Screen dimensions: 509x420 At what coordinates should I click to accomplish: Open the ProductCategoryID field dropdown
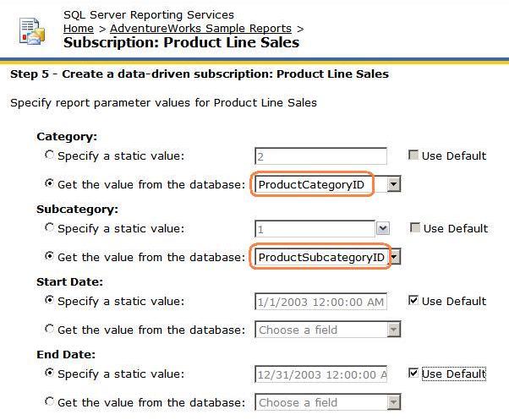pyautogui.click(x=393, y=184)
